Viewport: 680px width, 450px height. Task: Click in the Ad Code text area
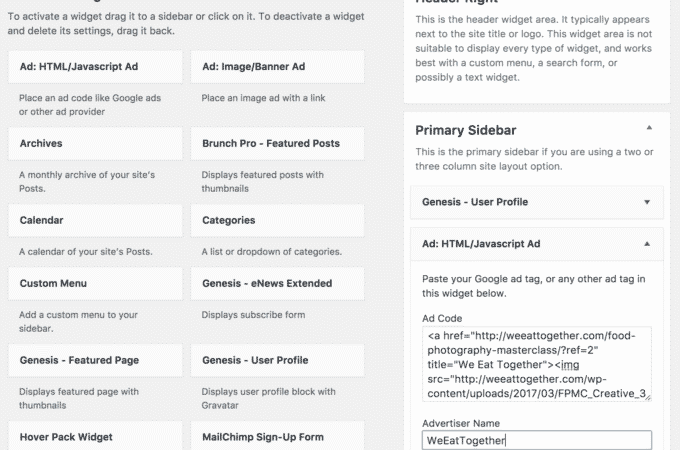tap(536, 364)
